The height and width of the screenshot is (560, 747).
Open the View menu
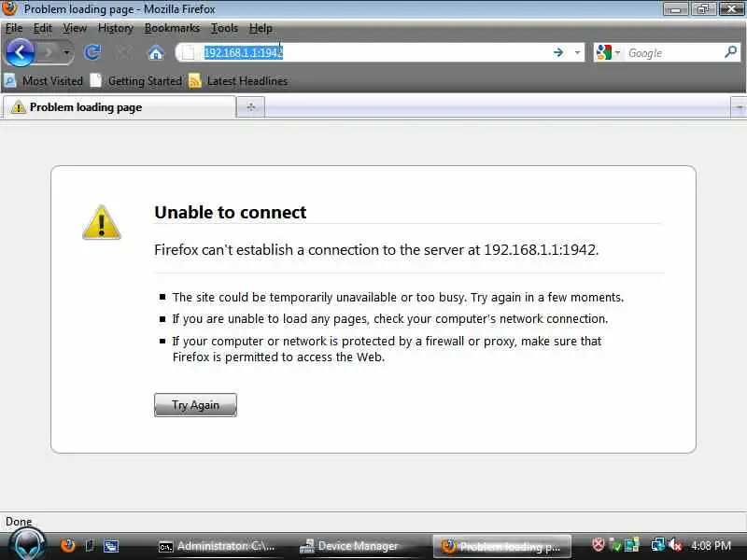[75, 28]
